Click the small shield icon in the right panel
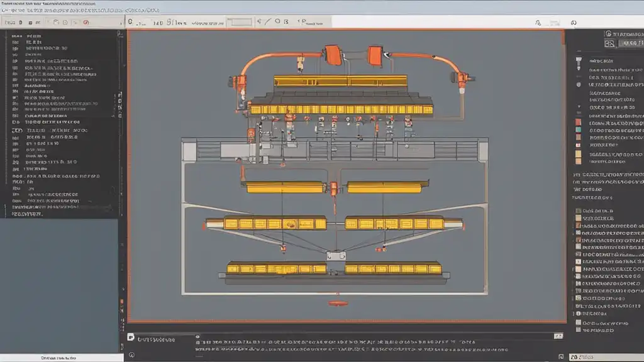The width and height of the screenshot is (644, 362). [579, 85]
